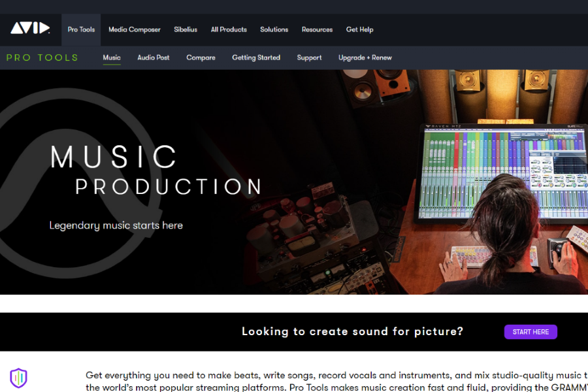Click the Avid logo
Image resolution: width=588 pixels, height=392 pixels.
click(x=30, y=28)
